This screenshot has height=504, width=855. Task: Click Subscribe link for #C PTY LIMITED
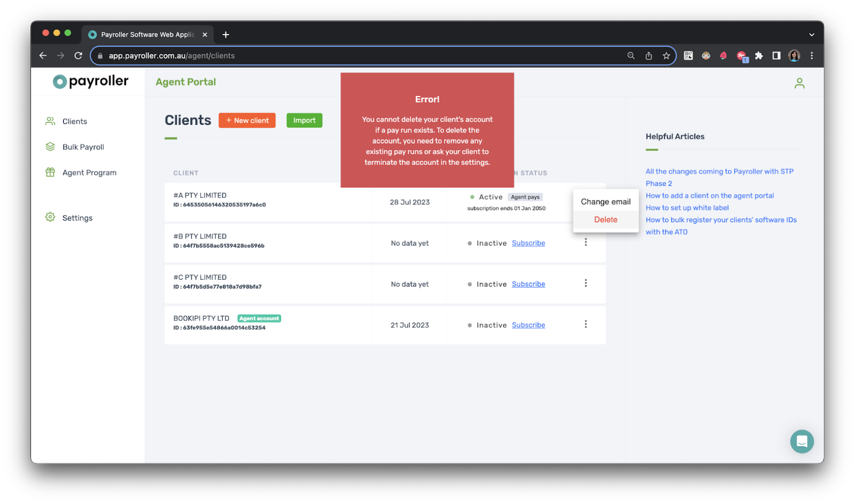click(x=528, y=285)
